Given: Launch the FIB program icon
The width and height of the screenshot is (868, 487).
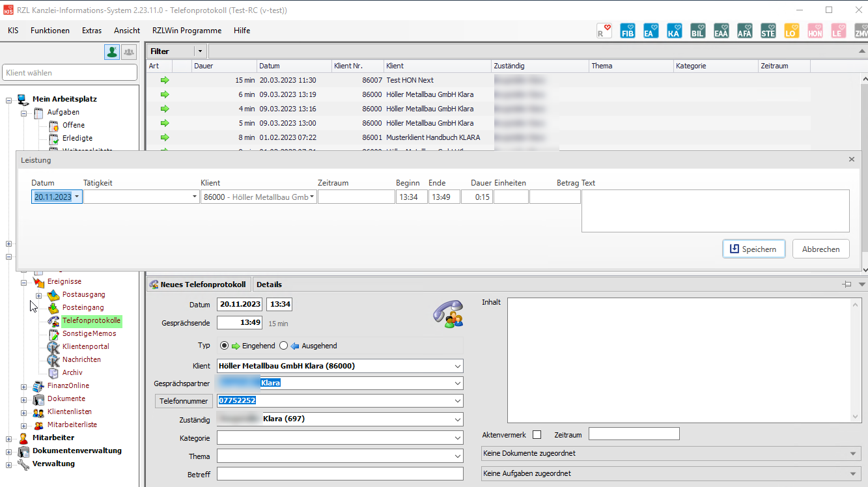Looking at the screenshot, I should pos(627,31).
